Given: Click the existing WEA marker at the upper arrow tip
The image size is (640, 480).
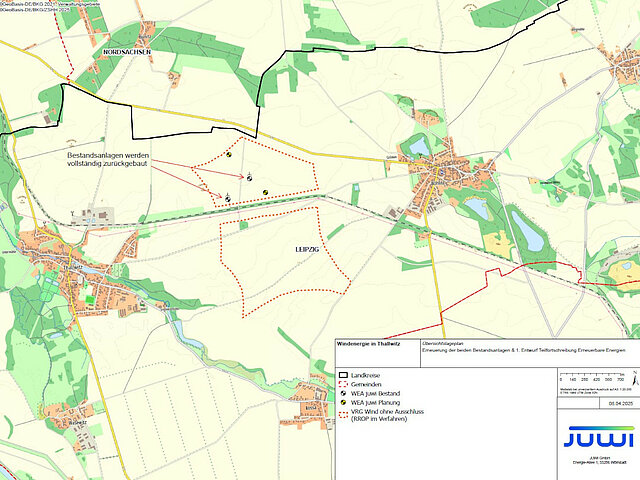Looking at the screenshot, I should 249,177.
